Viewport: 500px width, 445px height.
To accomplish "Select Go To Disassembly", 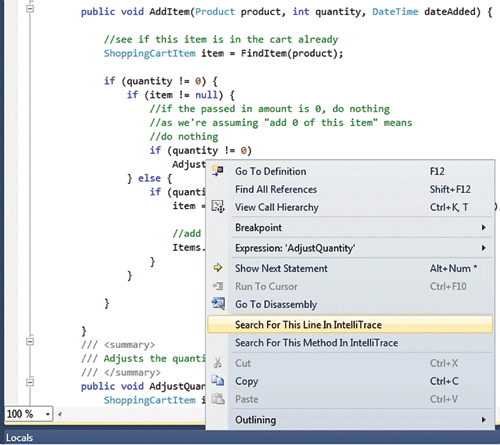I will [350, 304].
